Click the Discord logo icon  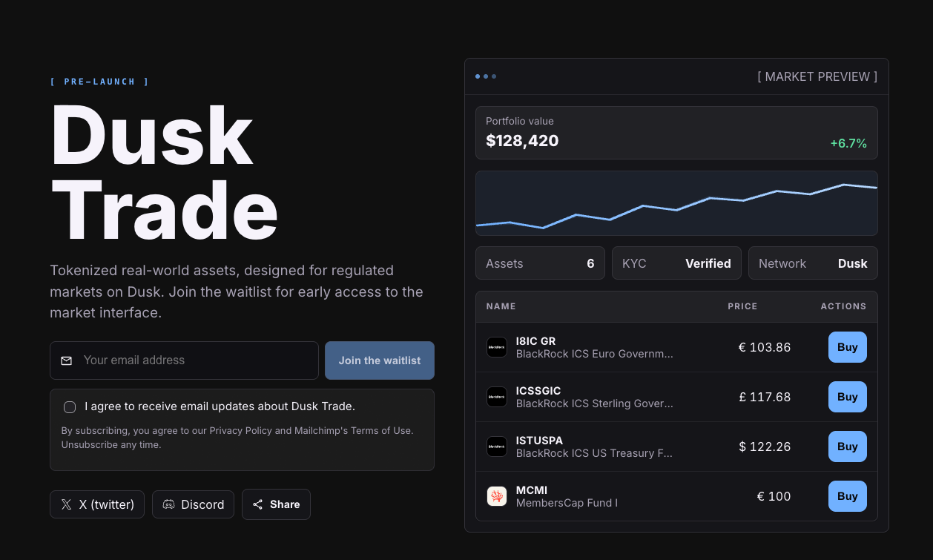(x=168, y=504)
